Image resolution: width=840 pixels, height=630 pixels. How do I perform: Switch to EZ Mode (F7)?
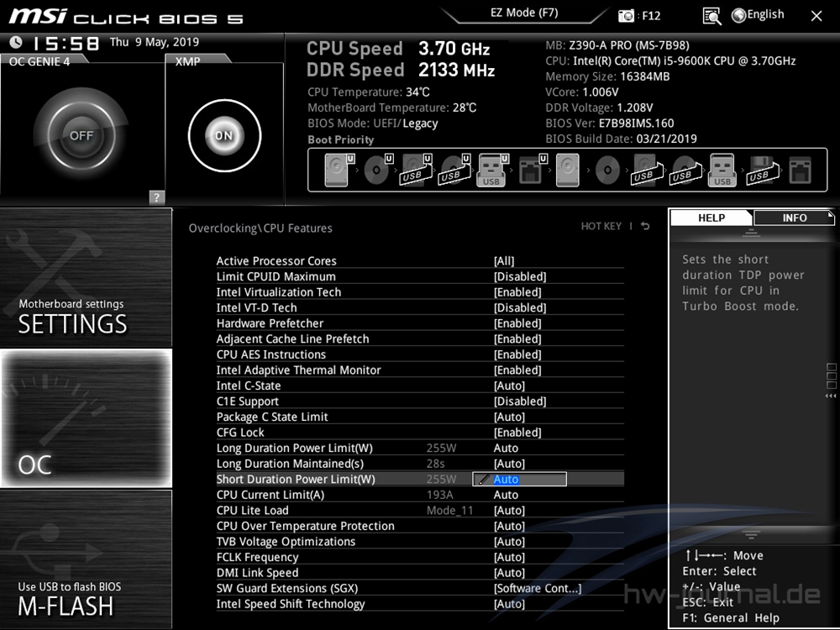coord(524,13)
